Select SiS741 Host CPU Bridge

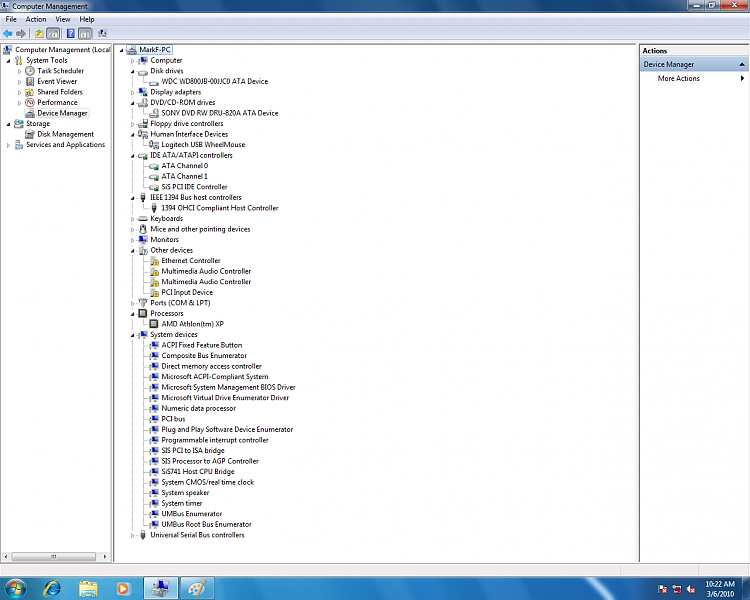198,472
